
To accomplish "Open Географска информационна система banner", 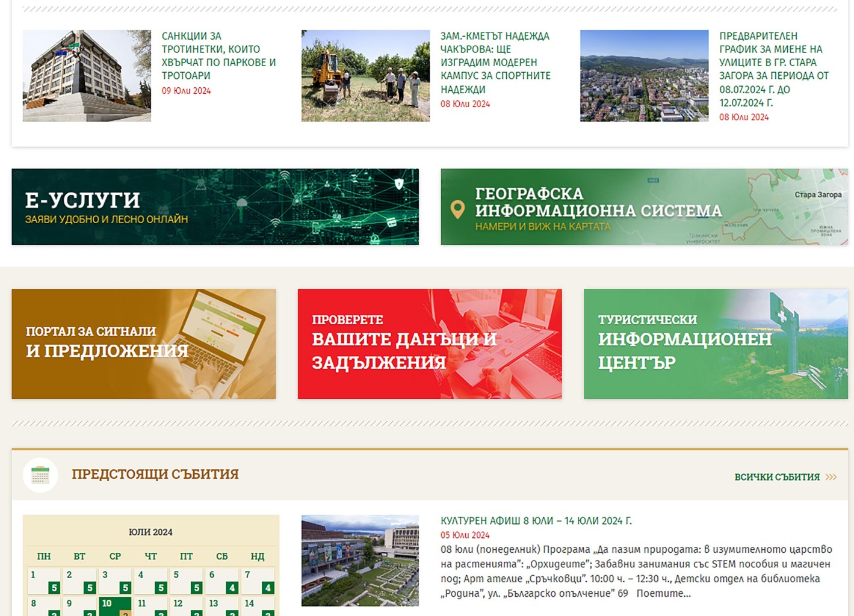I will [644, 207].
